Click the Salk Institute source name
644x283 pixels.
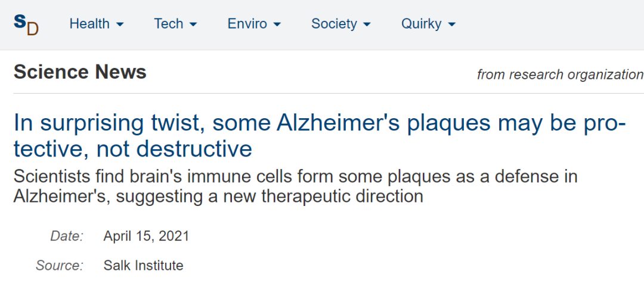[143, 266]
